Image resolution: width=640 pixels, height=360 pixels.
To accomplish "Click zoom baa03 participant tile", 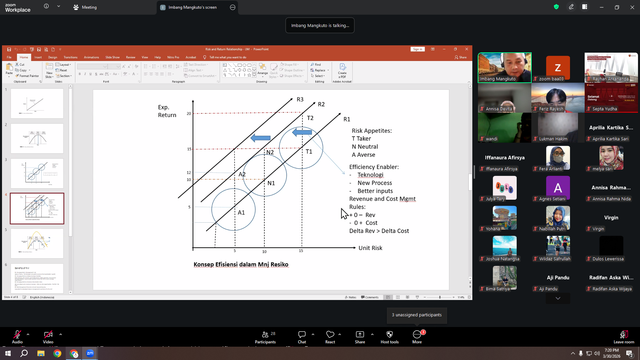I will 558,68.
